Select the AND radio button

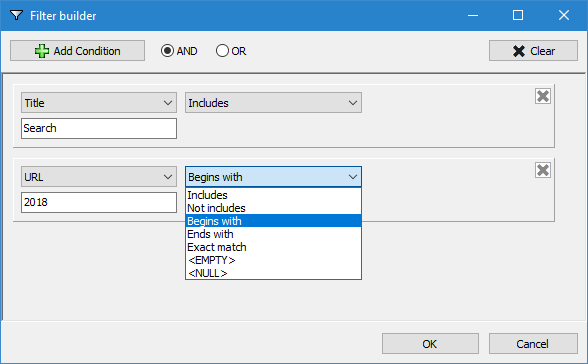pyautogui.click(x=179, y=51)
